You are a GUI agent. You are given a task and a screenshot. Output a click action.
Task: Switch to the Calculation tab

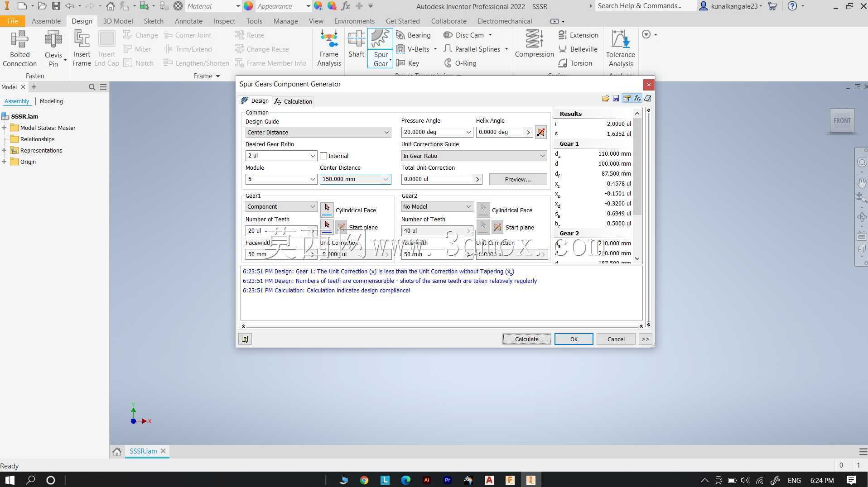293,101
